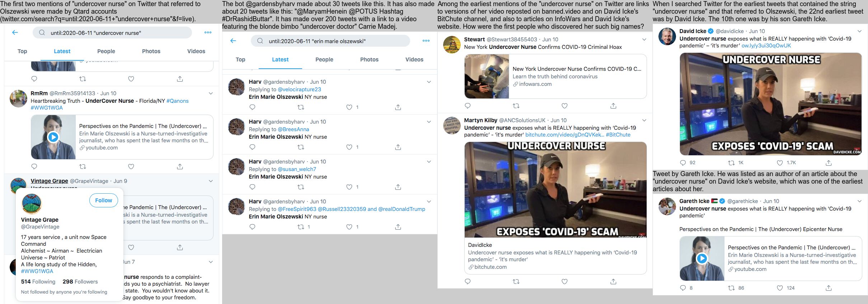Open chevron menu on Stewart's tweet
The image size is (868, 304).
(x=644, y=40)
